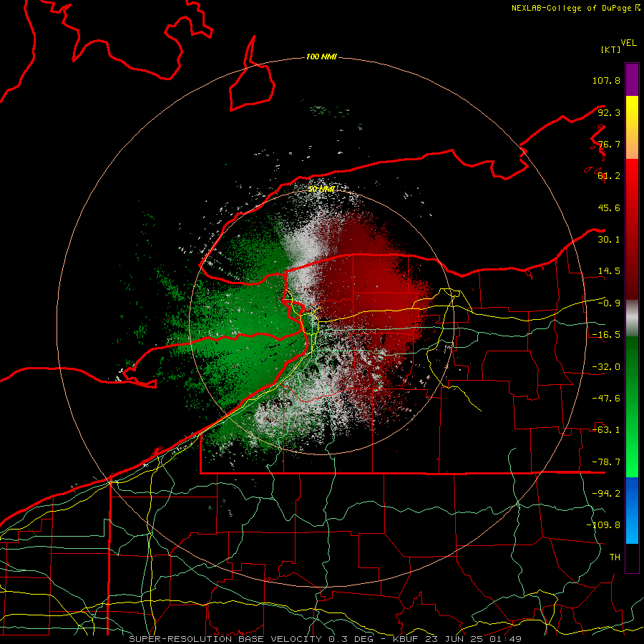Select the 30.1 velocity scale value
644x644 pixels.
tap(609, 240)
